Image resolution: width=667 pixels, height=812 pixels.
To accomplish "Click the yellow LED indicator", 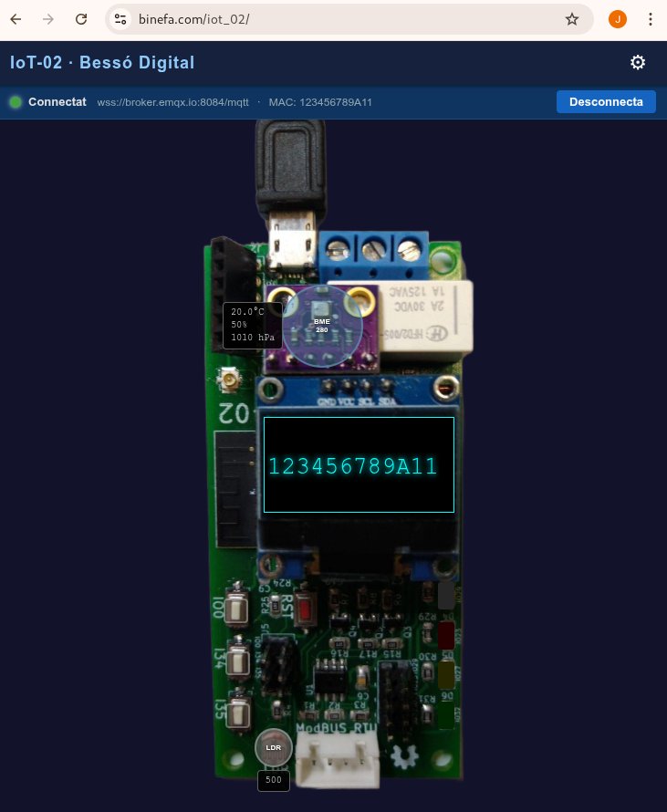I will click(446, 675).
